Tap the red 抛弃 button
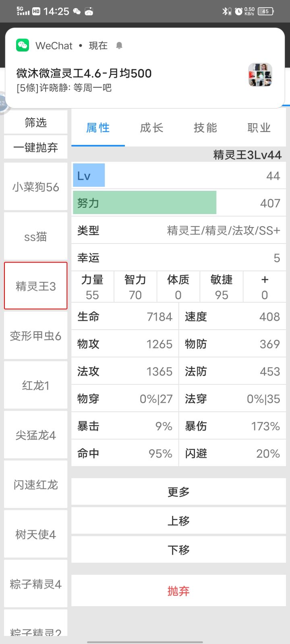This screenshot has width=290, height=644. (x=178, y=591)
